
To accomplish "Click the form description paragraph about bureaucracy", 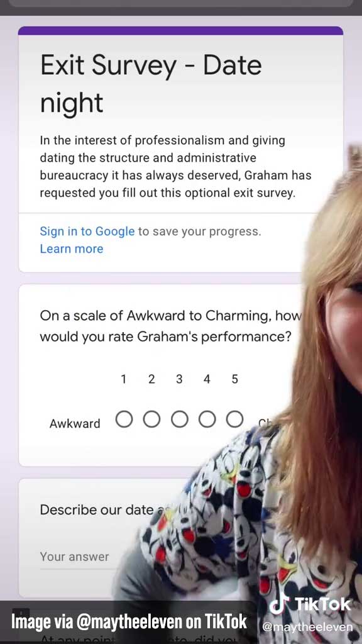I will pos(176,167).
